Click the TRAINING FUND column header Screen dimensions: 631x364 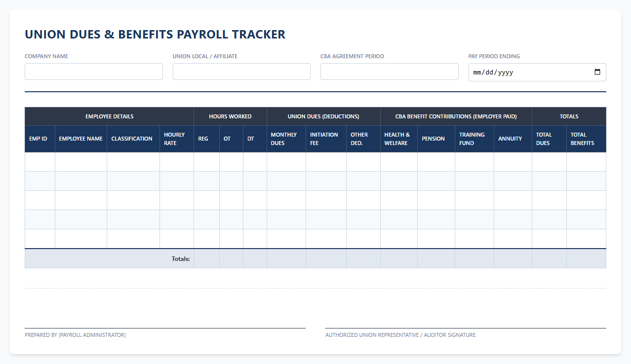click(474, 139)
